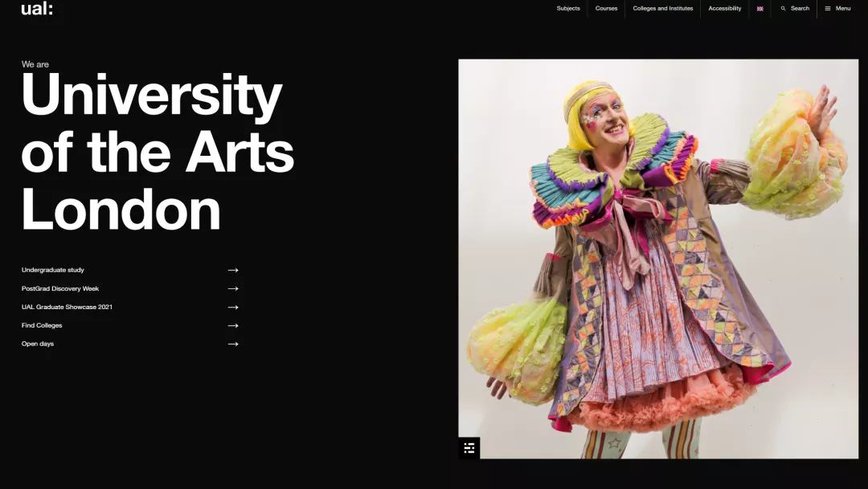
Task: Click the University of the Arts London heading
Action: (158, 151)
